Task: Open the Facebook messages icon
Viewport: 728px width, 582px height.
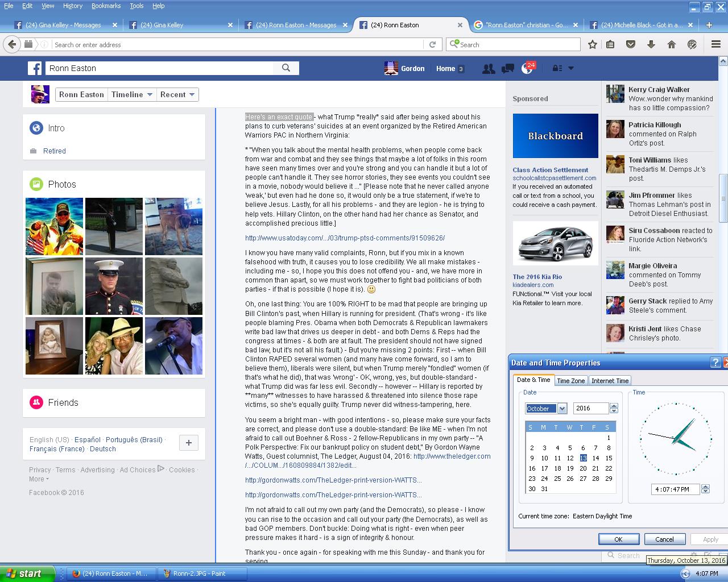Action: [x=508, y=69]
